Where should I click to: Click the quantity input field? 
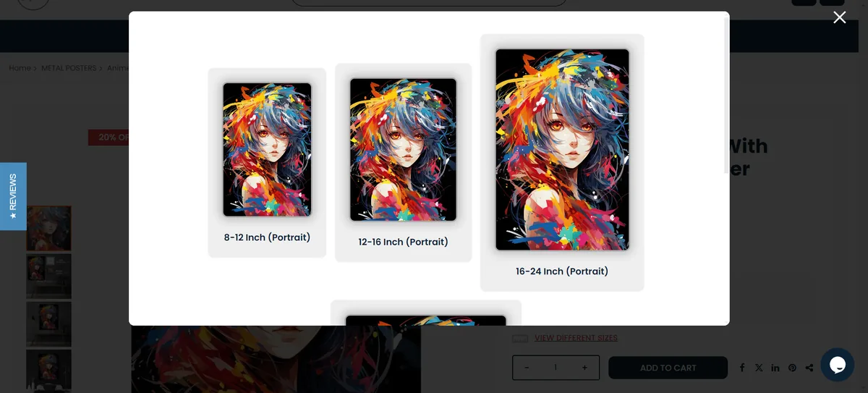pos(556,368)
